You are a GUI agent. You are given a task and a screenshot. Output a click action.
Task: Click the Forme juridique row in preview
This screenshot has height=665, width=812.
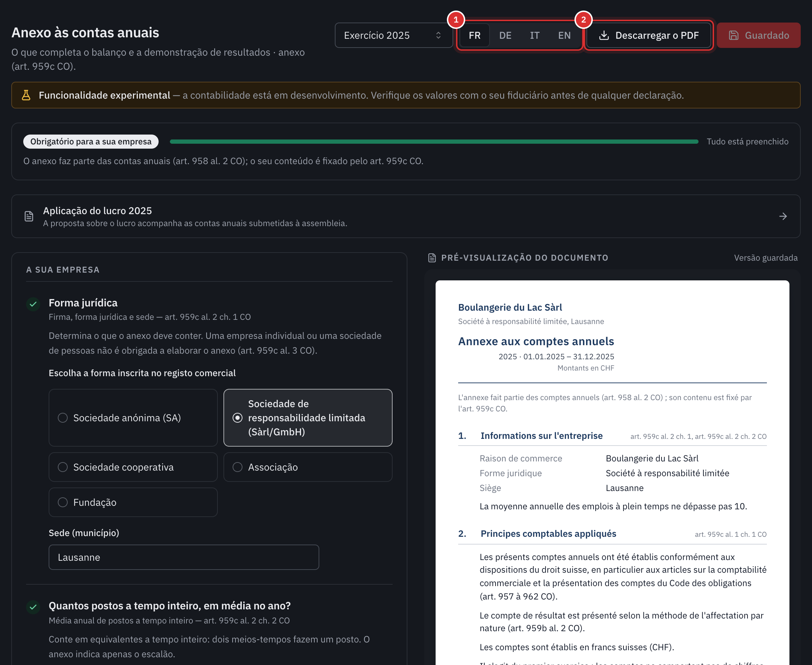[x=623, y=473]
